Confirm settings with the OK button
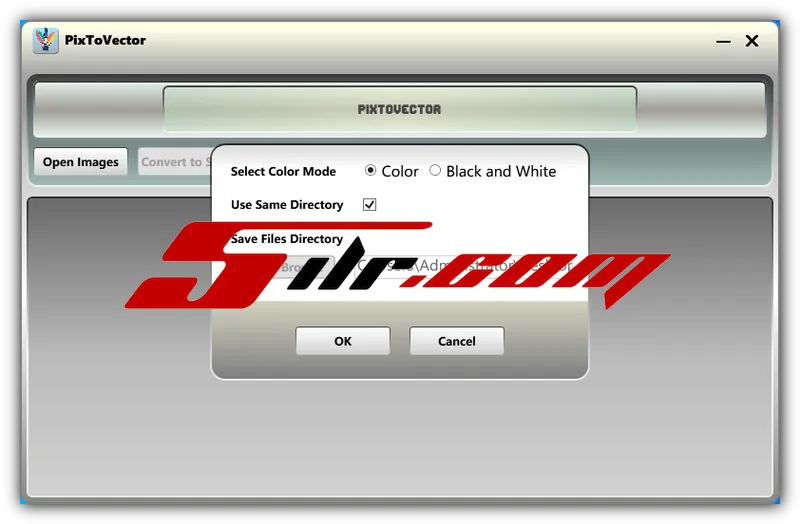Image resolution: width=800 pixels, height=524 pixels. 343,341
